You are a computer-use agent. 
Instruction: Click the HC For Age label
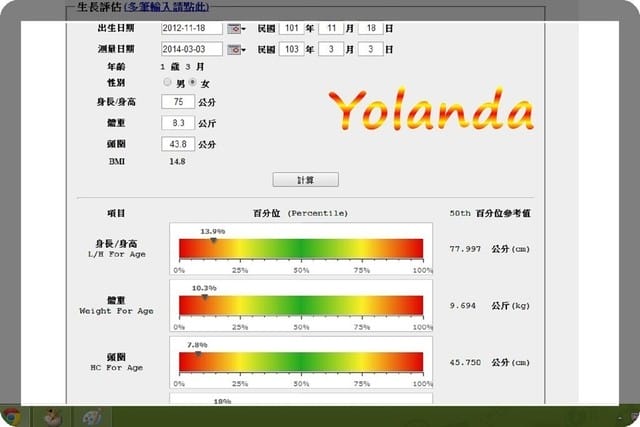coord(117,368)
